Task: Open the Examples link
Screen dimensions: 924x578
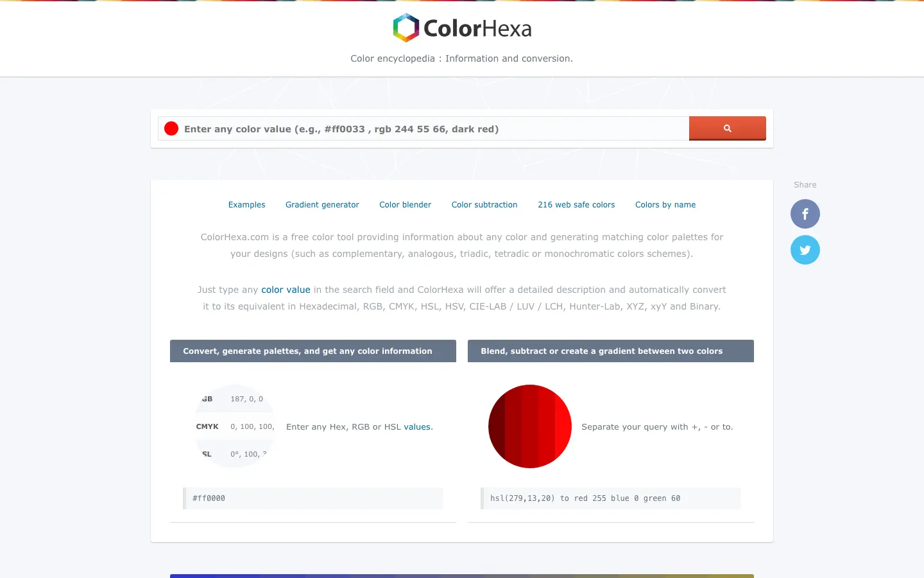Action: [x=246, y=205]
